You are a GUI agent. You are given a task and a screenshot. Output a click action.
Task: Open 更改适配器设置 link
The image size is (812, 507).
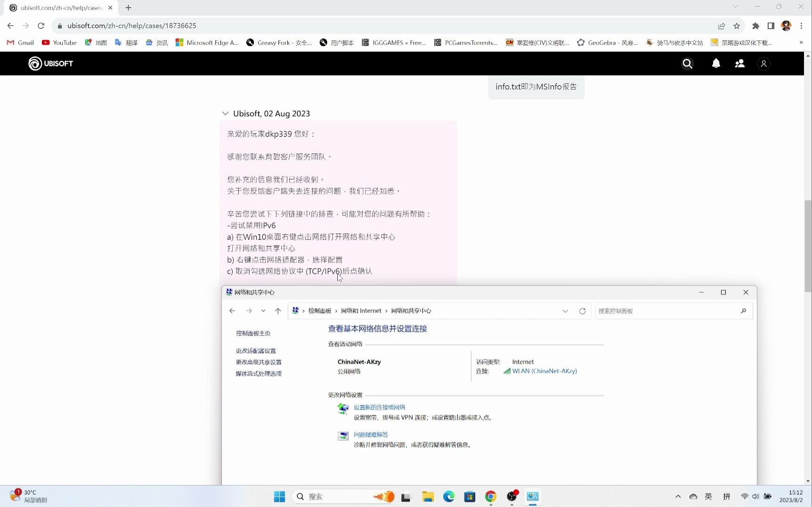[x=256, y=351]
